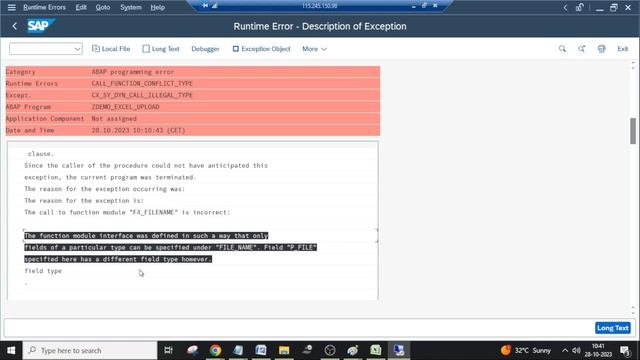Click the Exception Object button
The image size is (640, 360).
tap(262, 49)
